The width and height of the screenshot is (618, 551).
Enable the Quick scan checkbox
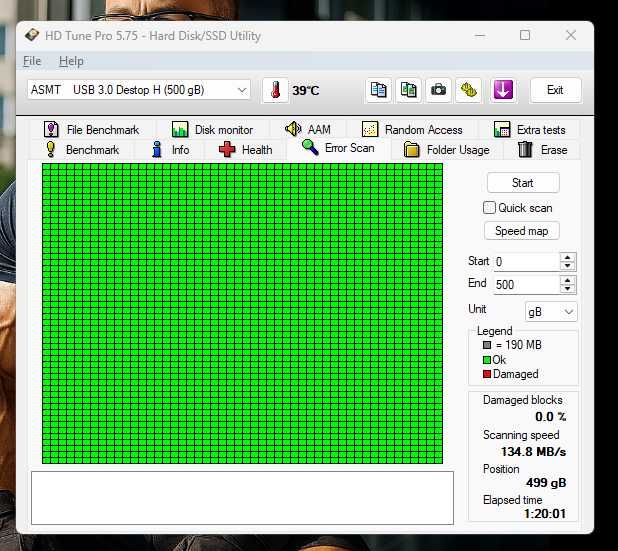(x=489, y=208)
